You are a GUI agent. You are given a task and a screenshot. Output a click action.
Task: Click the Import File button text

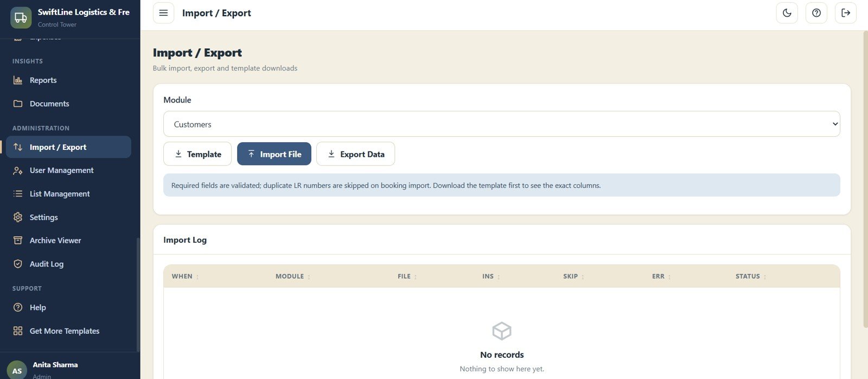pyautogui.click(x=280, y=154)
